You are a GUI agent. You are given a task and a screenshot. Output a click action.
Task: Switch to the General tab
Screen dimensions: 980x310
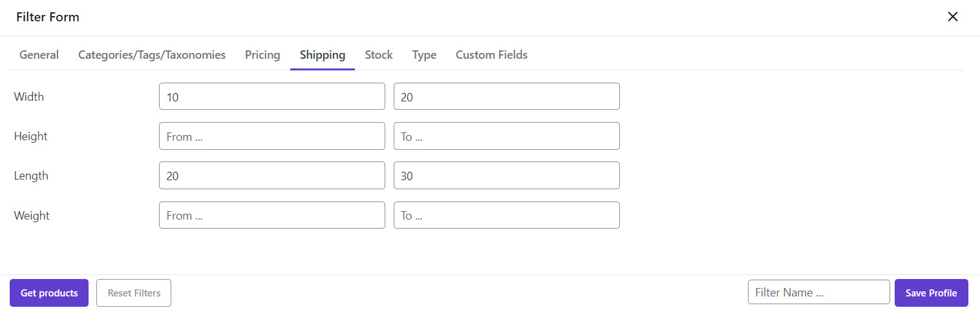click(x=39, y=55)
